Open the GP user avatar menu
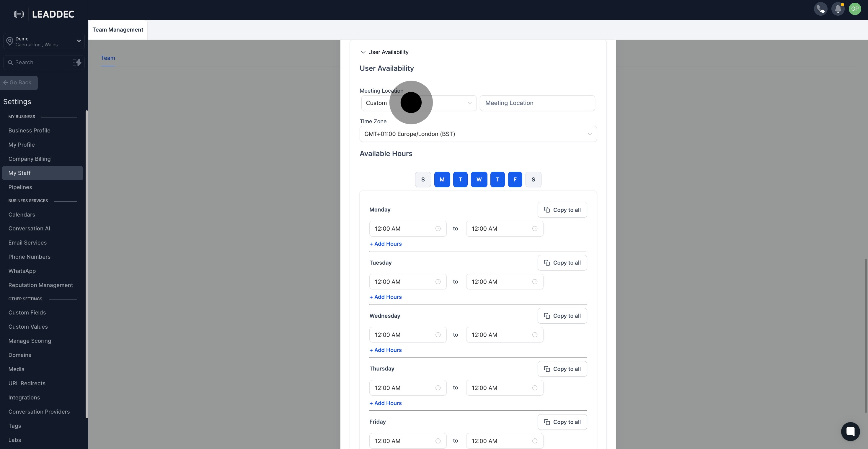This screenshot has width=868, height=449. [855, 9]
